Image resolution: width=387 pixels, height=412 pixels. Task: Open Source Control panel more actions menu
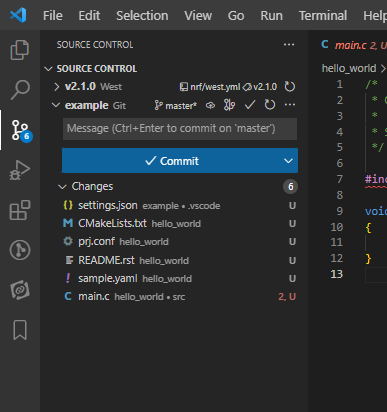[289, 45]
